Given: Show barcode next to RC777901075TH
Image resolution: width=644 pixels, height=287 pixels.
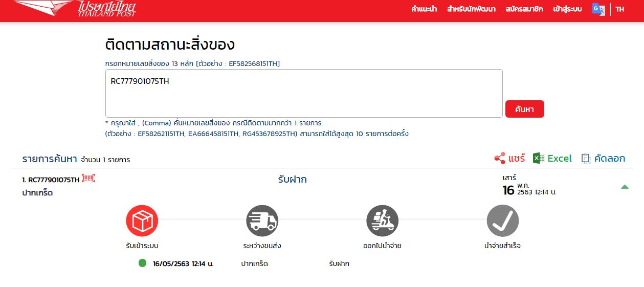Looking at the screenshot, I should pyautogui.click(x=88, y=179).
